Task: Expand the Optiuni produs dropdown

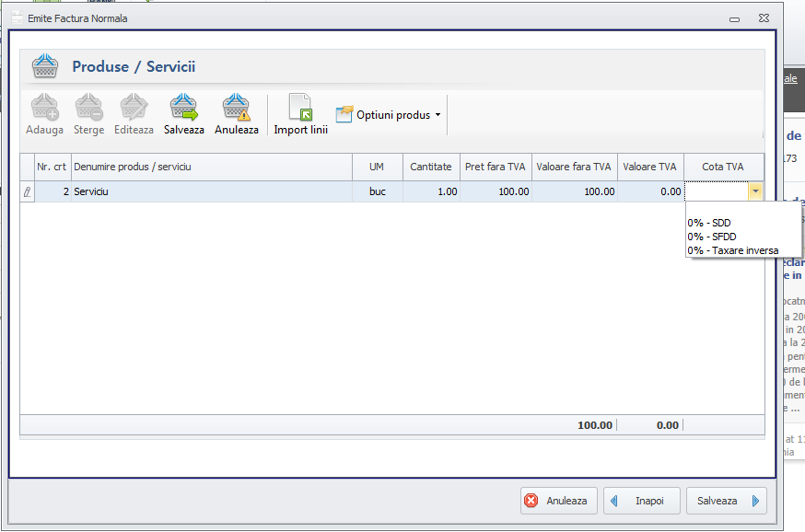Action: pyautogui.click(x=389, y=115)
